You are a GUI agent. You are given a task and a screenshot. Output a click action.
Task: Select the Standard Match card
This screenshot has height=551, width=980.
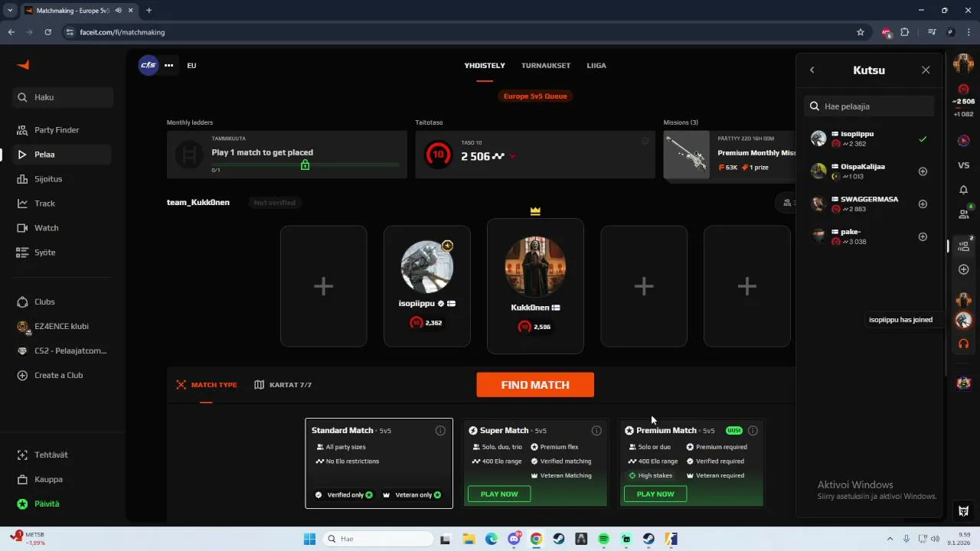379,463
